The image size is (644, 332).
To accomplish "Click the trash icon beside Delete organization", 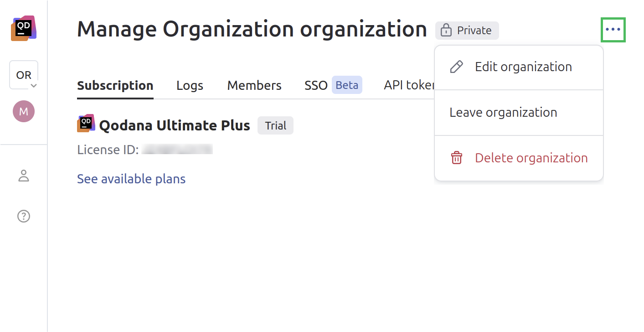I will click(x=456, y=158).
